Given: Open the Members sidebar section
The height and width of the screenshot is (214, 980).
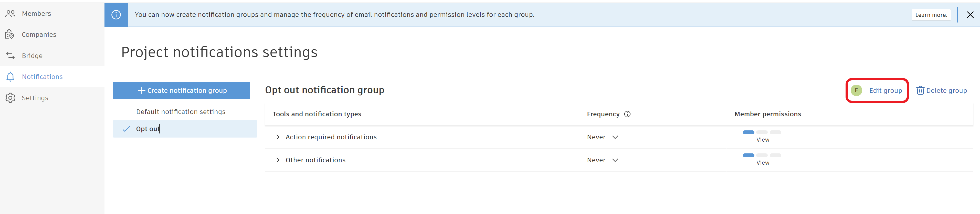Looking at the screenshot, I should pyautogui.click(x=36, y=13).
